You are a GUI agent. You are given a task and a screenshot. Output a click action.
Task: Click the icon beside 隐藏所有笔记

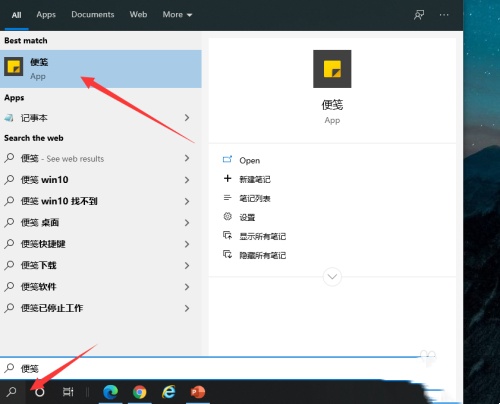pos(227,255)
